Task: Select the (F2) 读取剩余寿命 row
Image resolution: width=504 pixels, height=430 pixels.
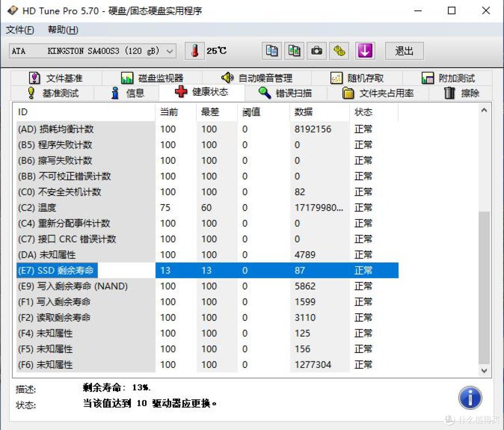Action: coord(207,317)
